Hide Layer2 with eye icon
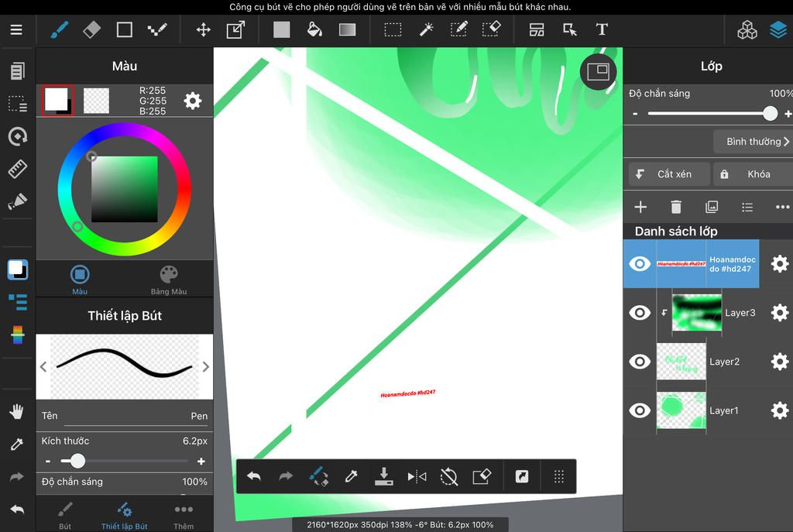Image resolution: width=793 pixels, height=532 pixels. 640,362
